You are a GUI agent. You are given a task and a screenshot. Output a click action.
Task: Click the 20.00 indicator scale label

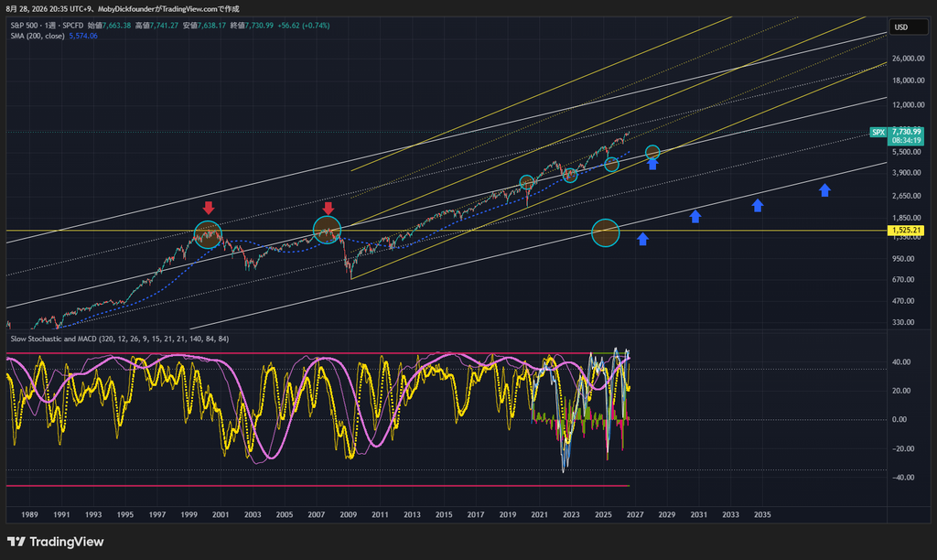click(x=901, y=391)
